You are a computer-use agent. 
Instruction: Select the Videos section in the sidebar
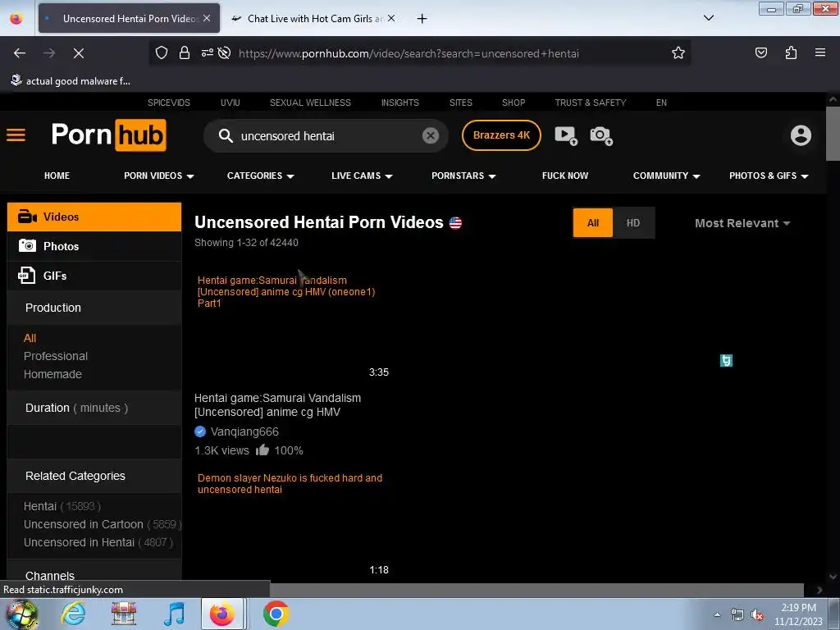94,217
